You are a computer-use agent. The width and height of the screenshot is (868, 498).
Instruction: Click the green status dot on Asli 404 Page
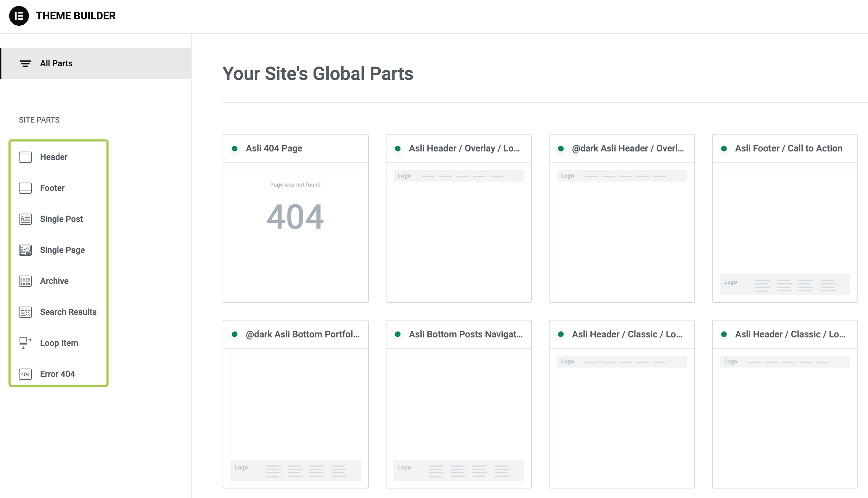235,149
